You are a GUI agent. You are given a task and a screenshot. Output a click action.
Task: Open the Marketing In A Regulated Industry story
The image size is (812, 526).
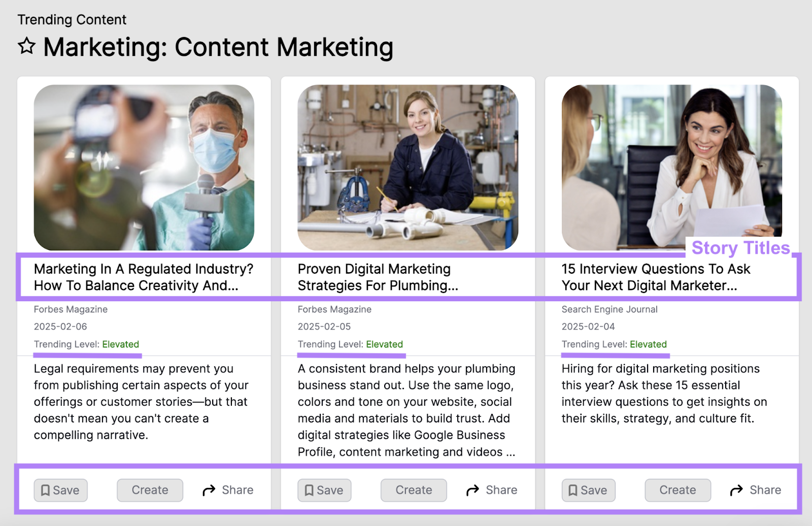pyautogui.click(x=144, y=277)
